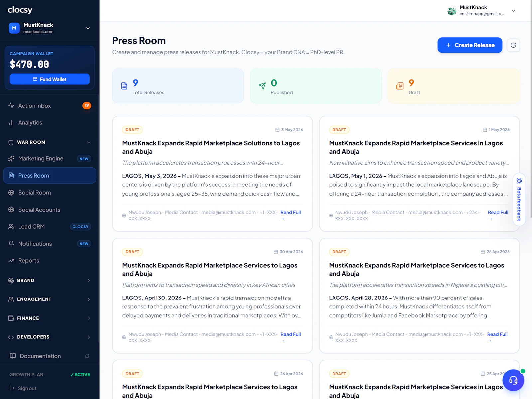The width and height of the screenshot is (532, 399).
Task: Open the account dropdown arrow in header
Action: (x=514, y=11)
